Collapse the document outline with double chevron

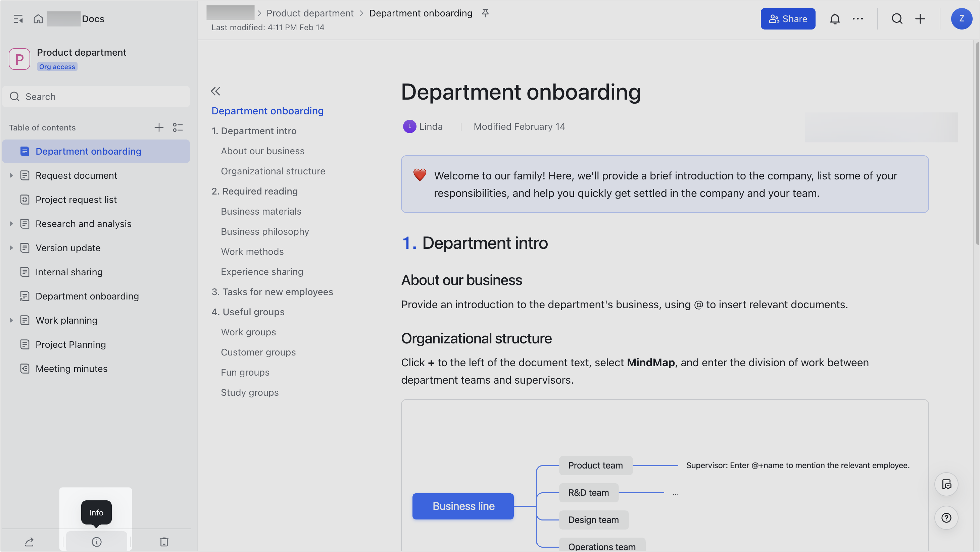click(215, 91)
